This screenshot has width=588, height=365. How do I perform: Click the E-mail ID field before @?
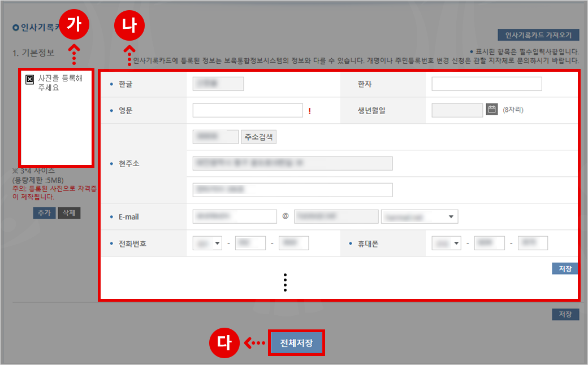pyautogui.click(x=234, y=216)
